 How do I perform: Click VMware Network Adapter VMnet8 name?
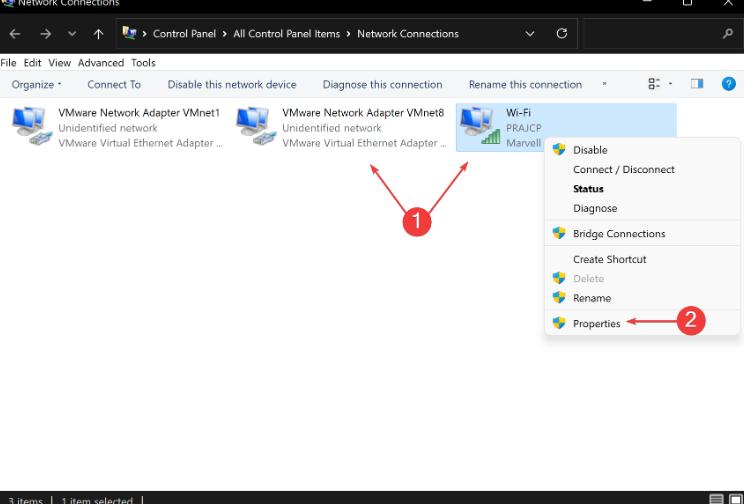coord(363,113)
